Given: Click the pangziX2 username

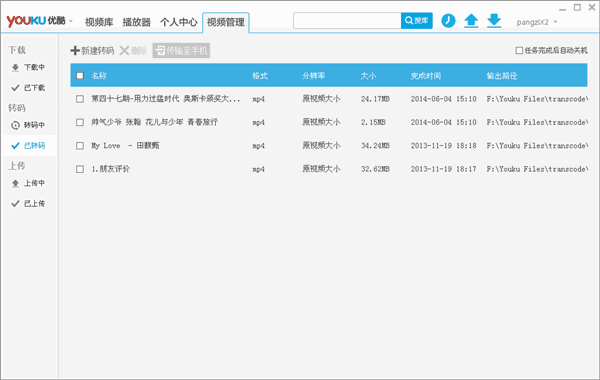Looking at the screenshot, I should pos(532,22).
